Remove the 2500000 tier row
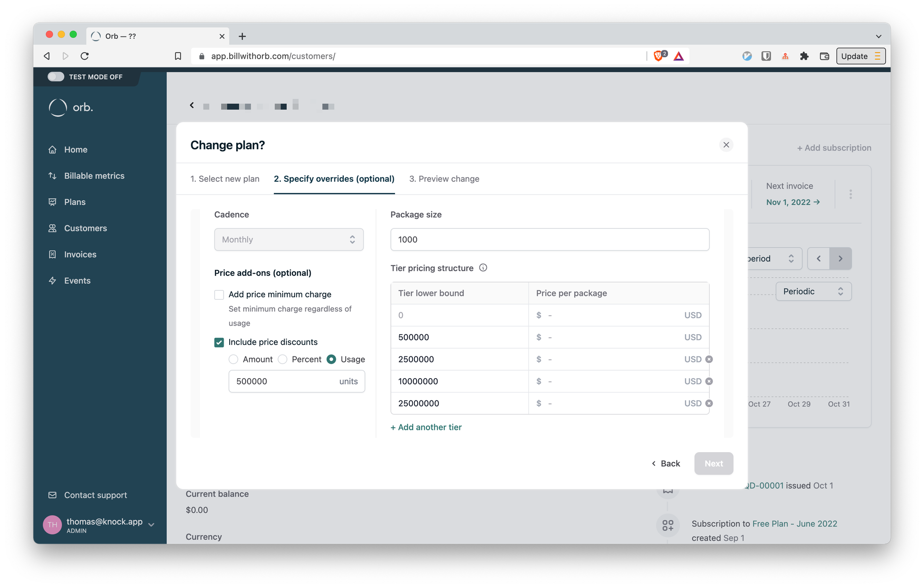 tap(709, 359)
